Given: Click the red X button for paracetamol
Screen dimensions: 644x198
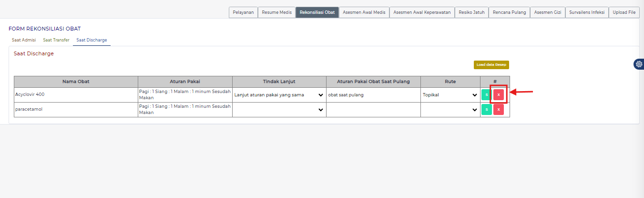Looking at the screenshot, I should 498,110.
